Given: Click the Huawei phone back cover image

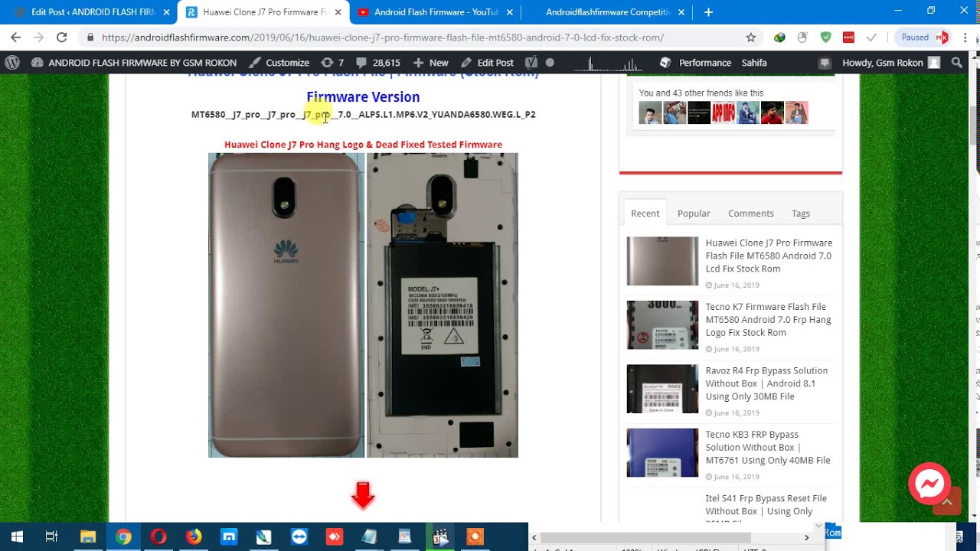Looking at the screenshot, I should coord(286,305).
